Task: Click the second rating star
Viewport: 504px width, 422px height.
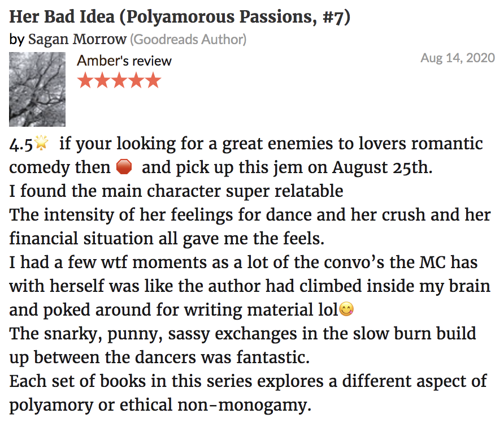Action: pos(102,80)
